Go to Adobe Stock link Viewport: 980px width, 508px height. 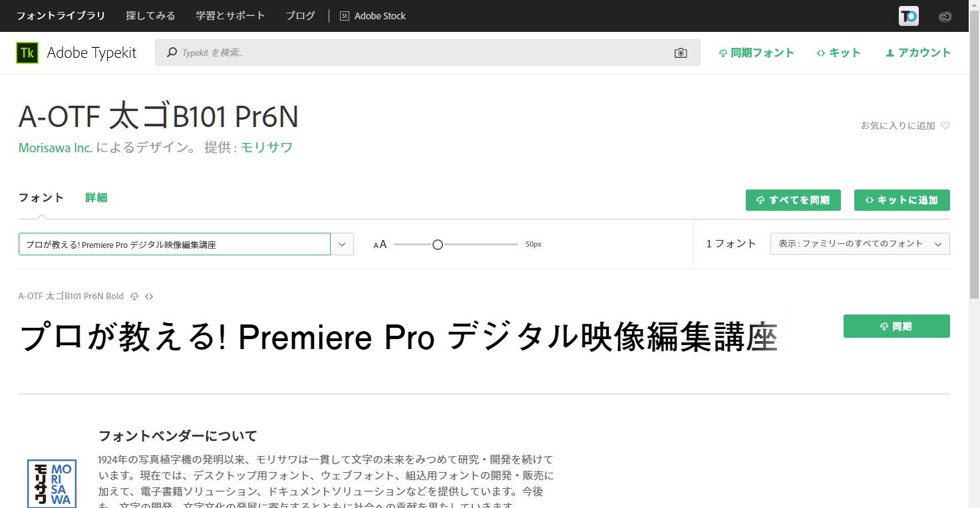pyautogui.click(x=373, y=16)
